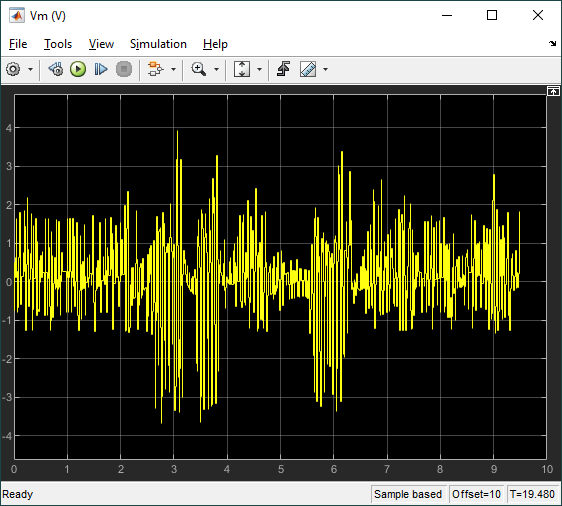Toggle Cursor Measurements ruler icon
The width and height of the screenshot is (562, 506).
[308, 69]
